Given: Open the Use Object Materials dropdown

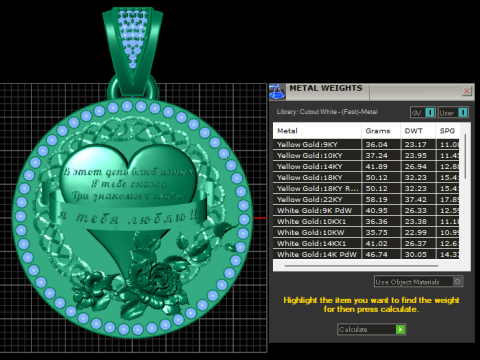Looking at the screenshot, I should click(418, 282).
